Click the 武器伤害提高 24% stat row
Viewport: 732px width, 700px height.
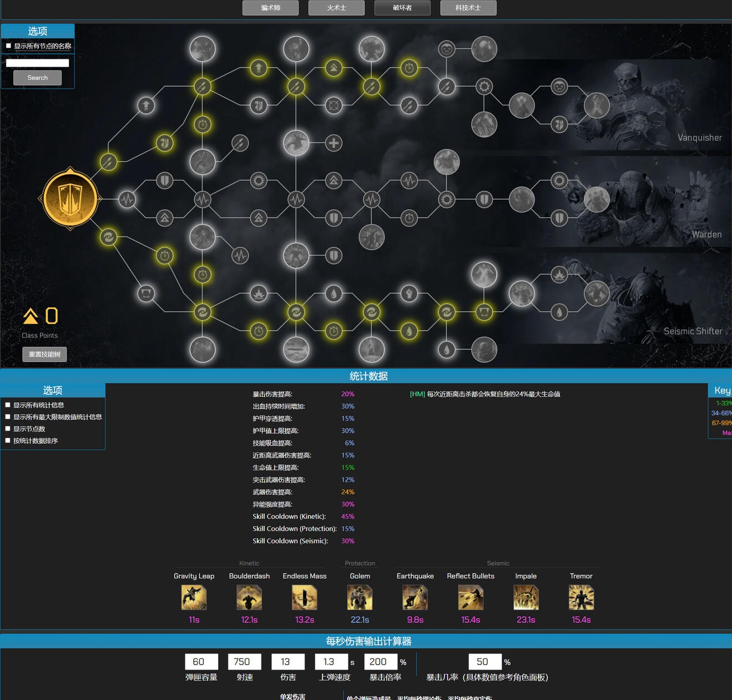point(304,492)
